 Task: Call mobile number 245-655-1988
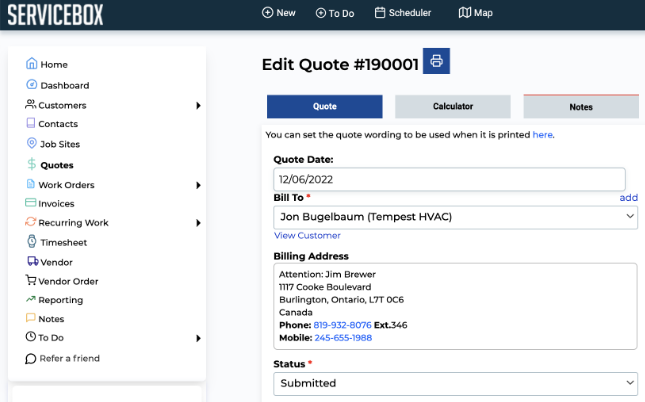(x=343, y=338)
